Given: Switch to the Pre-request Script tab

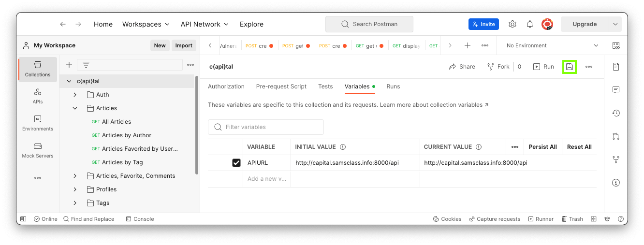Looking at the screenshot, I should pyautogui.click(x=281, y=86).
